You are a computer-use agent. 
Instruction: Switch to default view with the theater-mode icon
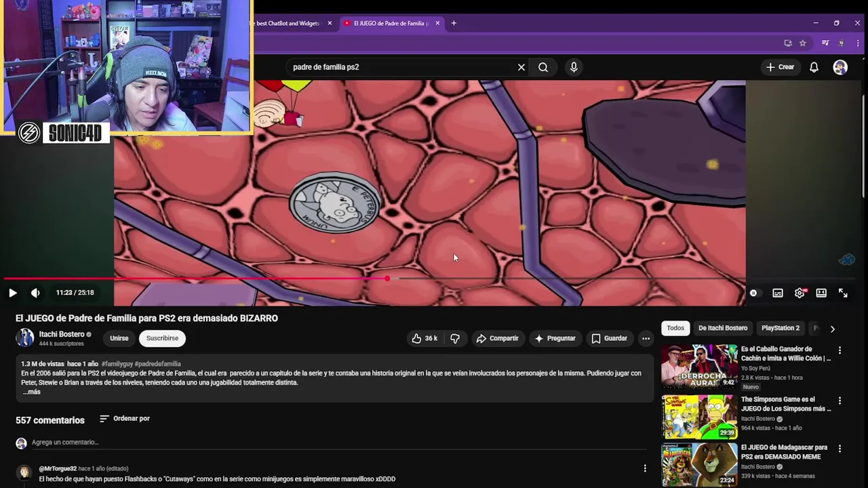tap(821, 293)
